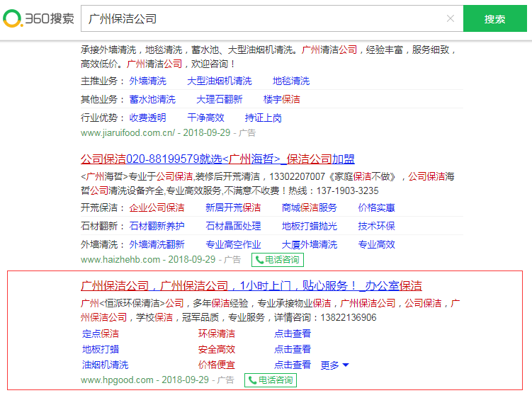Open the 环保清洁 link
Image resolution: width=532 pixels, height=393 pixels.
coord(217,334)
